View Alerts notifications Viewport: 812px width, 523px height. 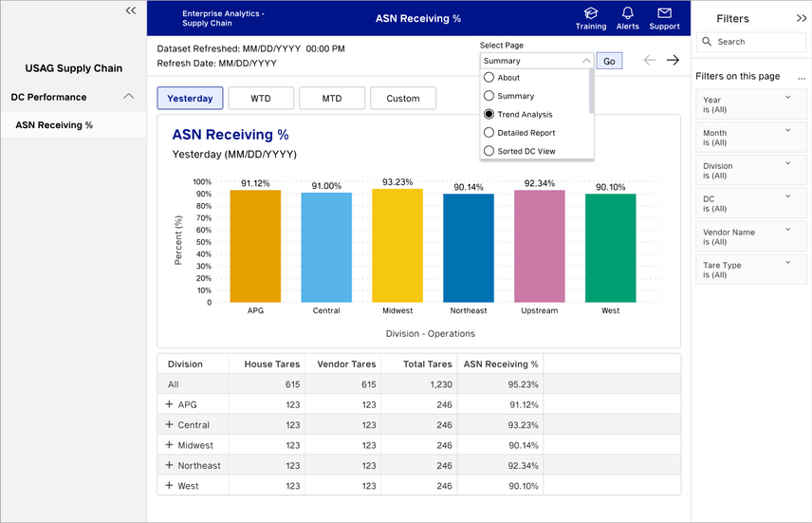627,19
